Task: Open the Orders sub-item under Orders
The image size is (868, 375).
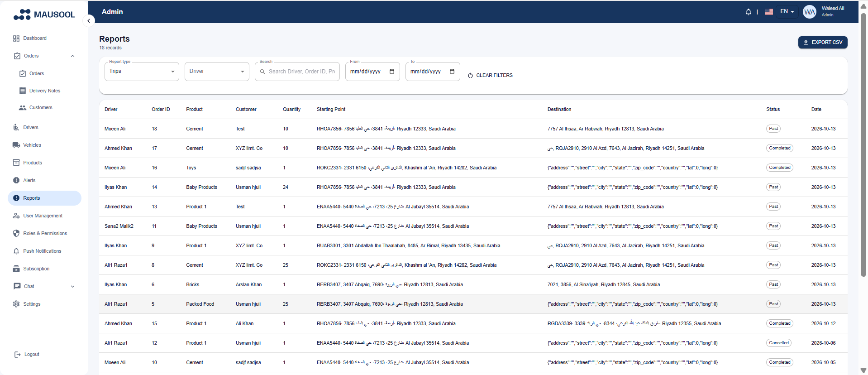Action: (37, 73)
